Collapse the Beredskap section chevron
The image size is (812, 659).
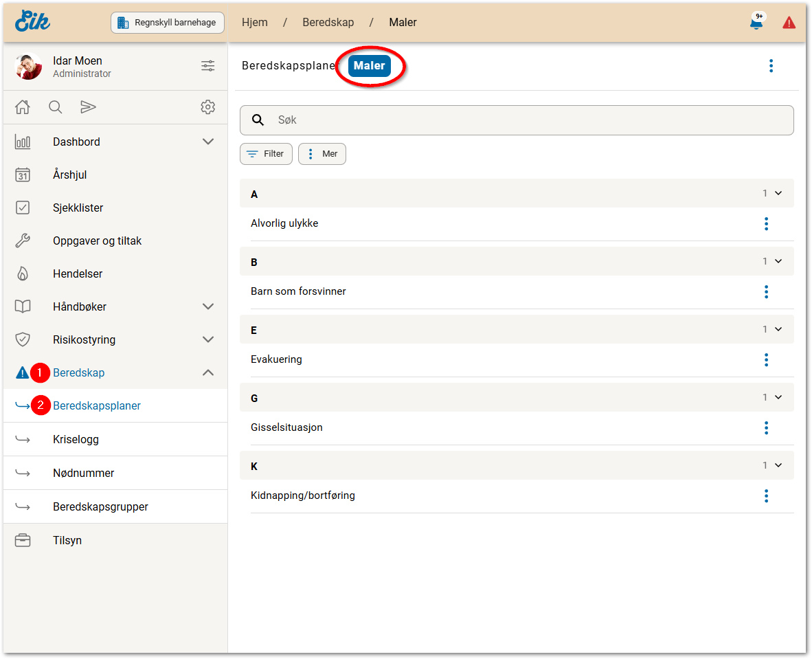(x=208, y=372)
